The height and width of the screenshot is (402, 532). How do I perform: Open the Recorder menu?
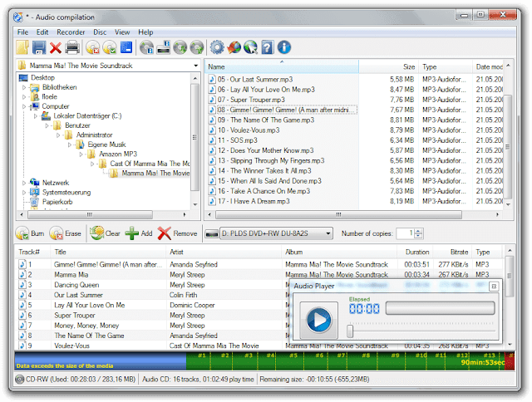(x=71, y=32)
